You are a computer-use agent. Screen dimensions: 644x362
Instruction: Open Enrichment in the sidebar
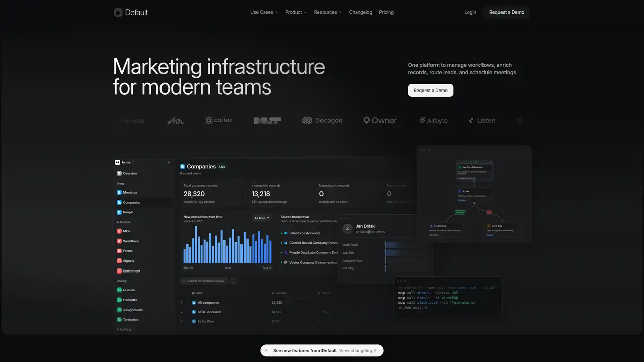point(128,271)
